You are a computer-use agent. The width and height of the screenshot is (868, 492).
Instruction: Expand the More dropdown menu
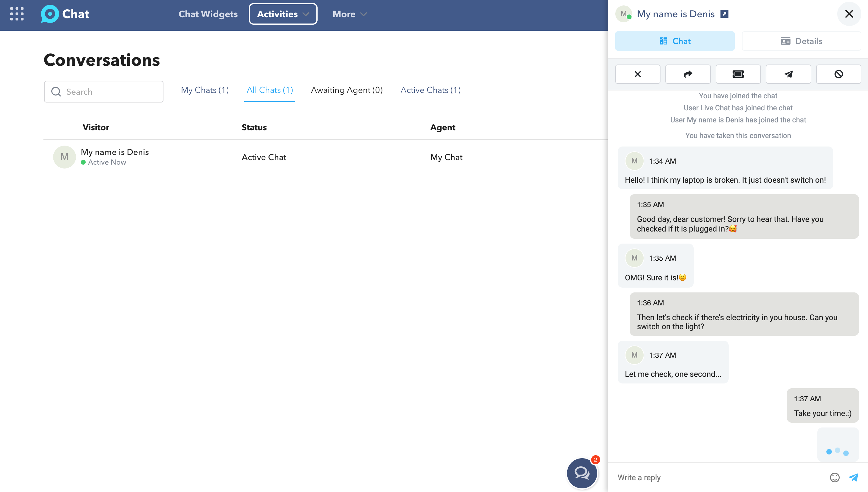(x=350, y=14)
